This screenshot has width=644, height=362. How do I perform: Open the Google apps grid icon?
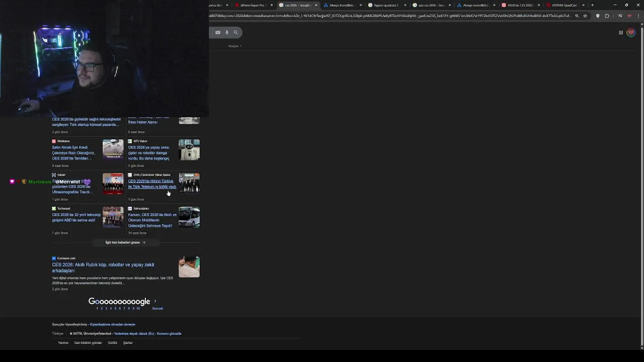(x=621, y=33)
